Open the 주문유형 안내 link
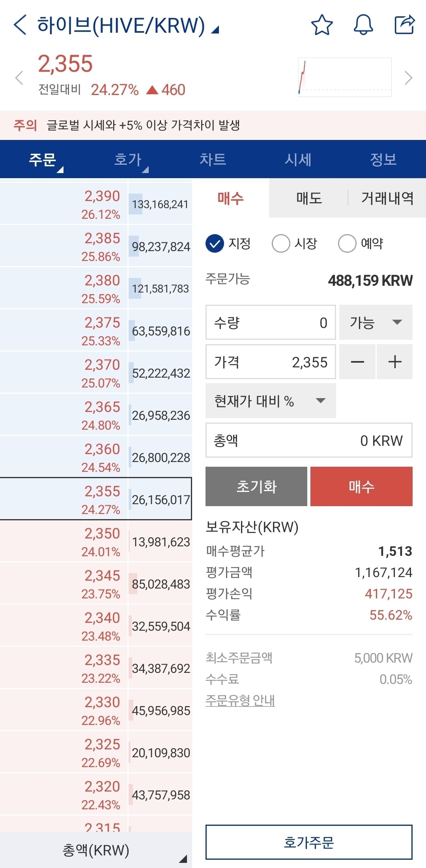This screenshot has width=426, height=868. click(x=239, y=700)
